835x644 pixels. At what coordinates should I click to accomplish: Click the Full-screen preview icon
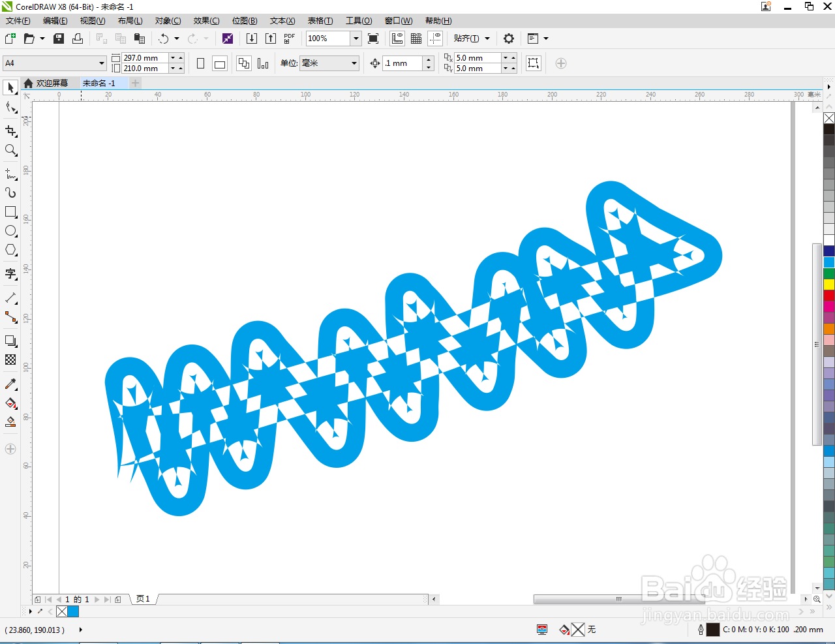[x=373, y=38]
